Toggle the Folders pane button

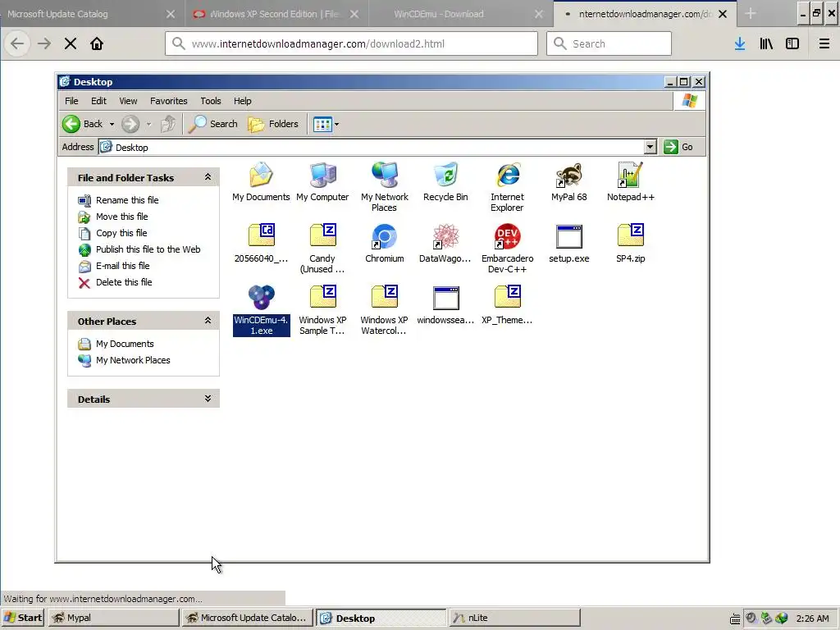272,125
